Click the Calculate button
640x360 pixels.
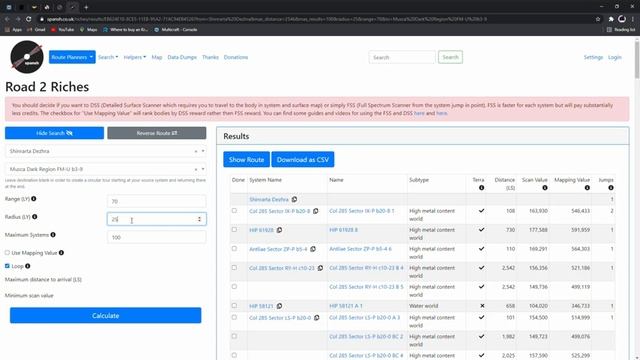click(x=106, y=316)
